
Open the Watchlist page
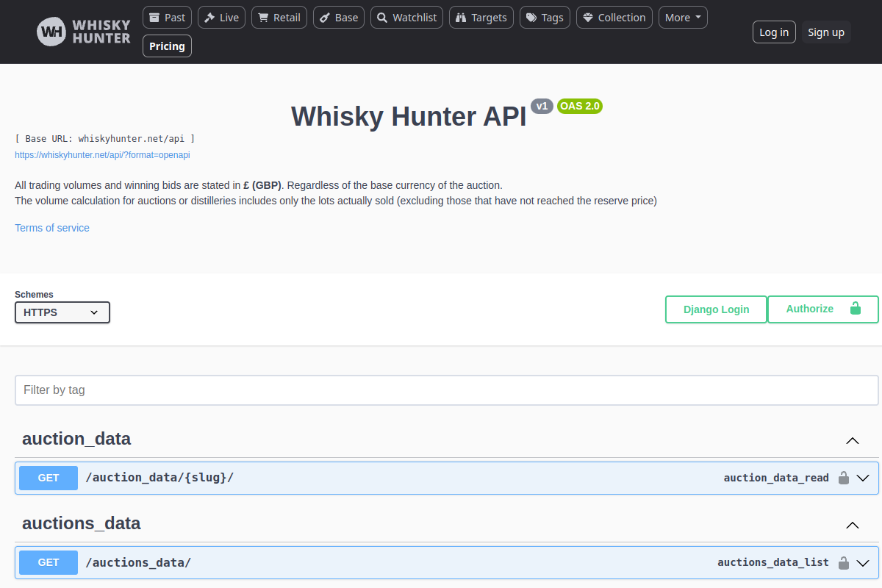coord(406,18)
